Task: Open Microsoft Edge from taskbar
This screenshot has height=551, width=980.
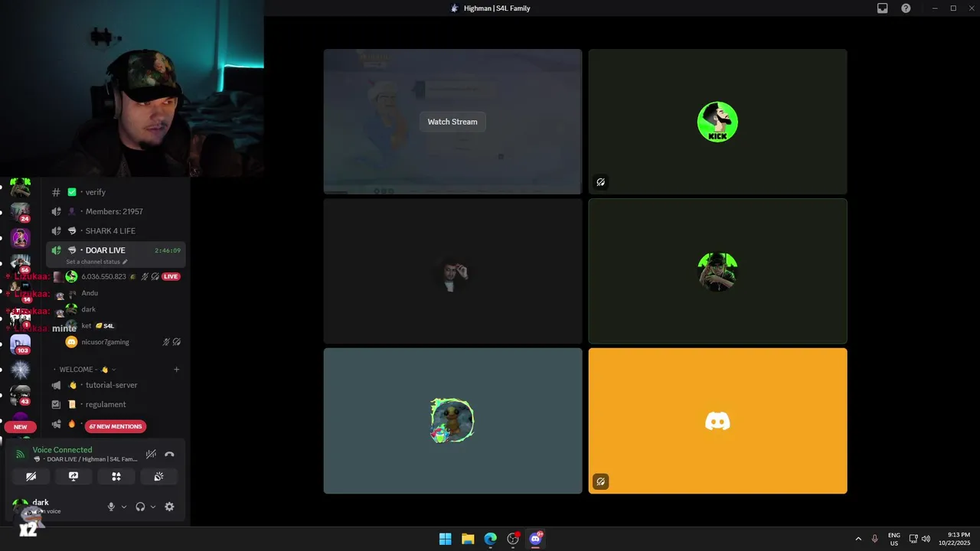Action: click(x=490, y=539)
